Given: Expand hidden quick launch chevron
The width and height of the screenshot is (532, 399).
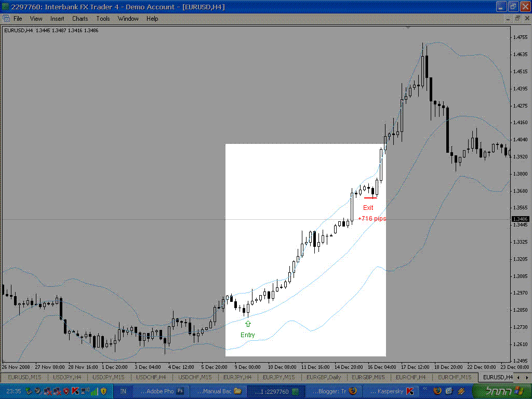Looking at the screenshot, I should [x=425, y=389].
